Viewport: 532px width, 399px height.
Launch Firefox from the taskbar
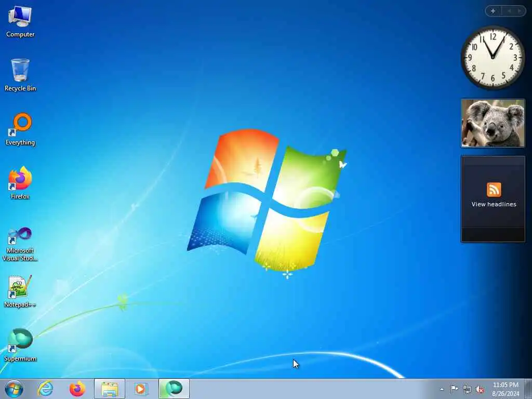(x=77, y=389)
